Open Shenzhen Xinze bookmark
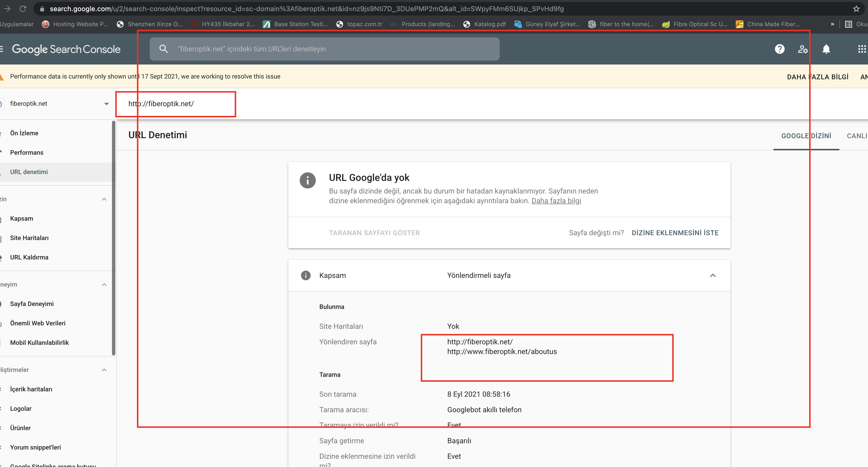Image resolution: width=868 pixels, height=467 pixels. (150, 24)
